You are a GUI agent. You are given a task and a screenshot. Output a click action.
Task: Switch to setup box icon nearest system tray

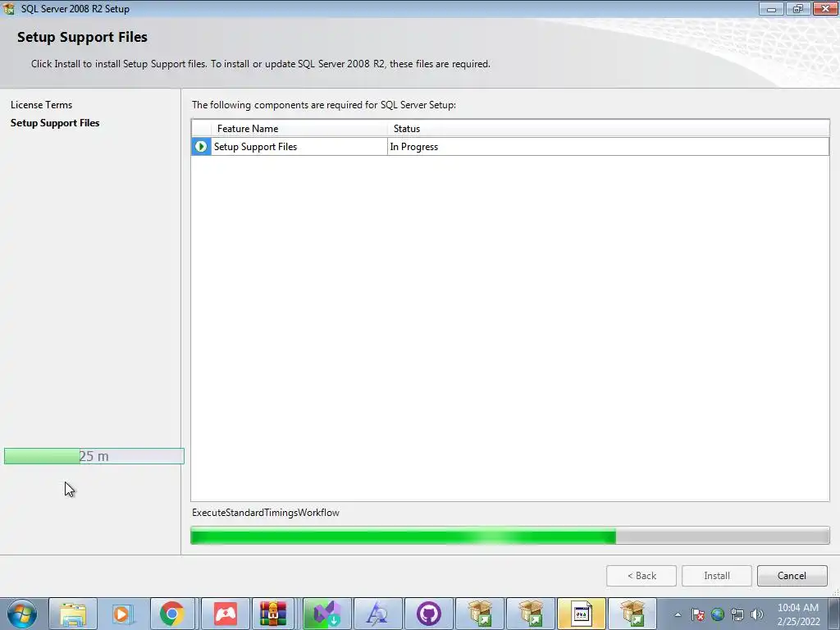(632, 614)
